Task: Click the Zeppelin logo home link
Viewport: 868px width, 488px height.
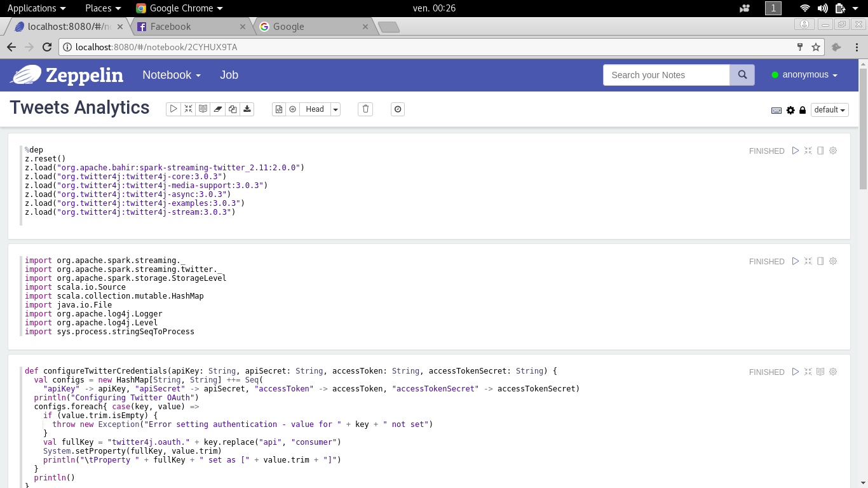Action: click(x=67, y=75)
